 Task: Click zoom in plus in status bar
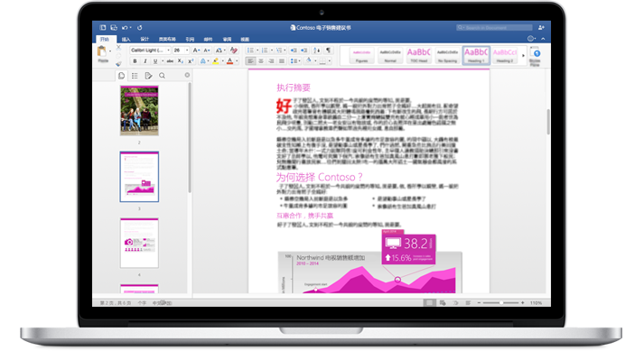tap(522, 302)
